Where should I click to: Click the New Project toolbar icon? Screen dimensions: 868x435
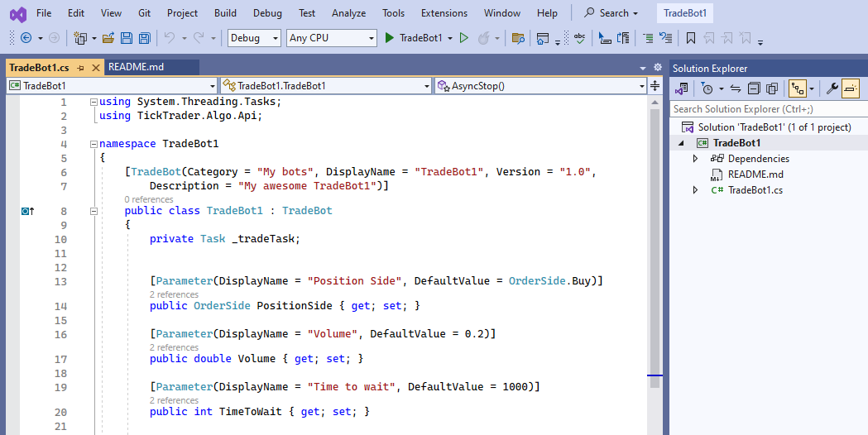(x=81, y=38)
